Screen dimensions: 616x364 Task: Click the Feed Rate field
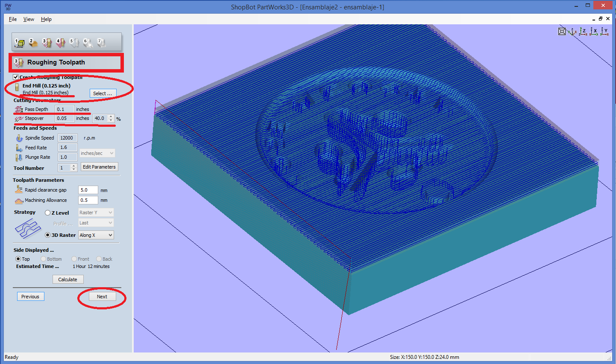[67, 148]
